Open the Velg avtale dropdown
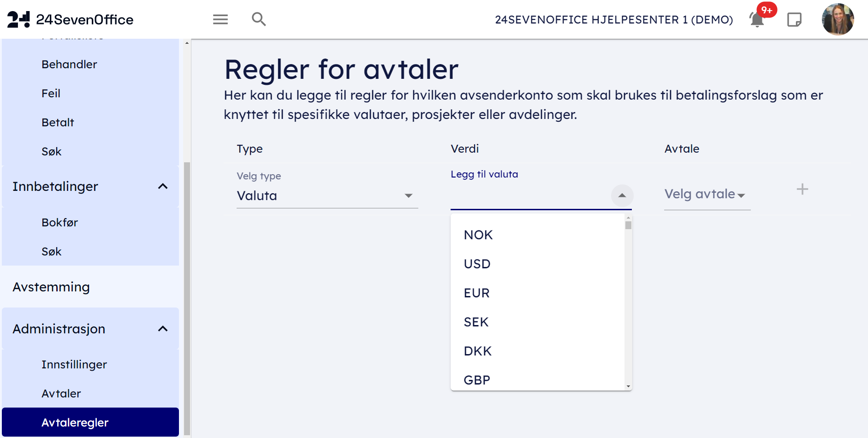Screen dimensions: 868x438 click(x=707, y=195)
